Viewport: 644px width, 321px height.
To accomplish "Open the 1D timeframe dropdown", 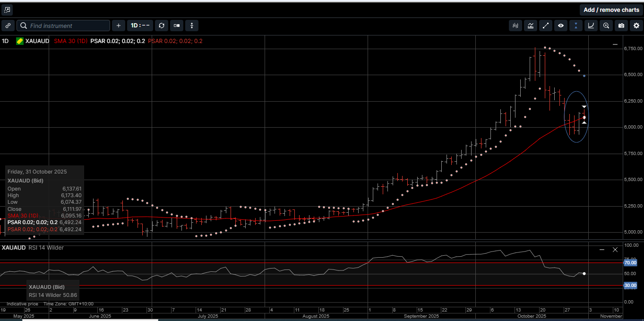I will click(x=140, y=26).
